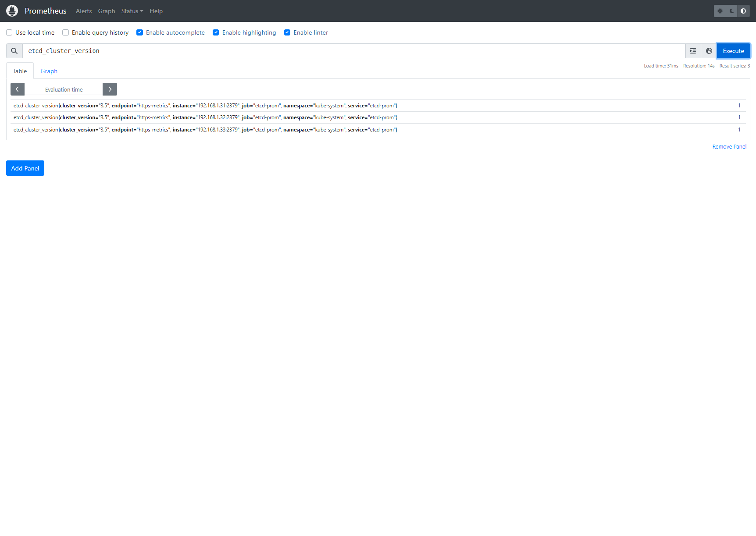Click the Evaluation time input field
This screenshot has width=756, height=536.
pos(64,89)
